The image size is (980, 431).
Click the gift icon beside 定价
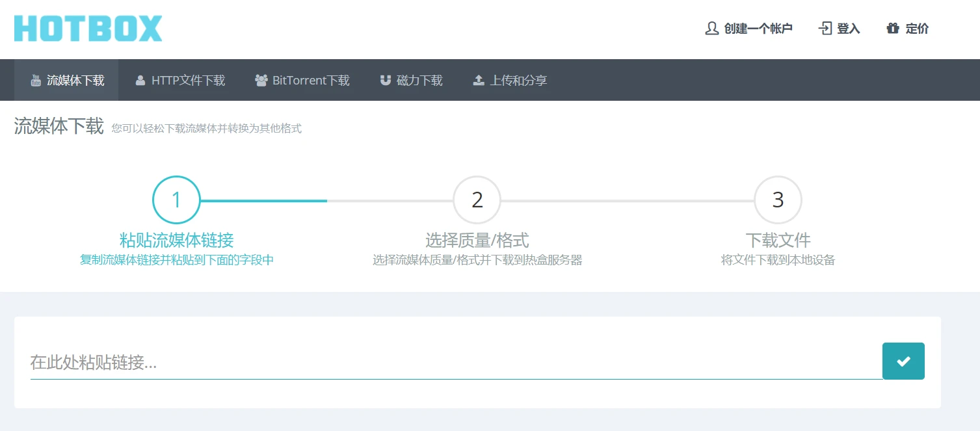[893, 29]
